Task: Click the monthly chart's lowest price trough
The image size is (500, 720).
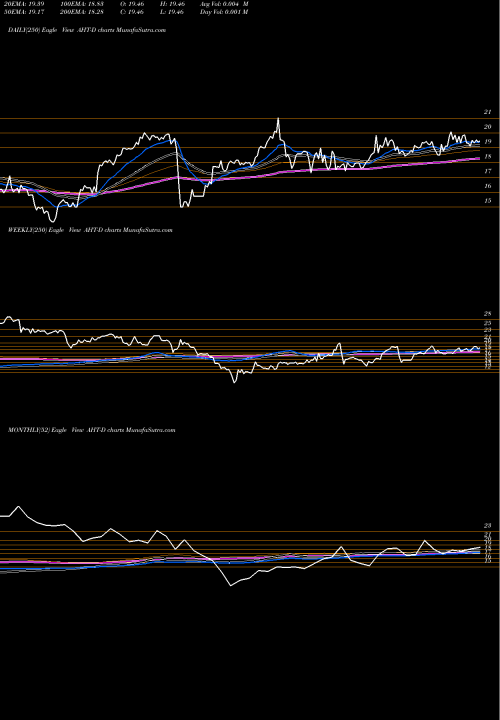Action: (x=230, y=585)
